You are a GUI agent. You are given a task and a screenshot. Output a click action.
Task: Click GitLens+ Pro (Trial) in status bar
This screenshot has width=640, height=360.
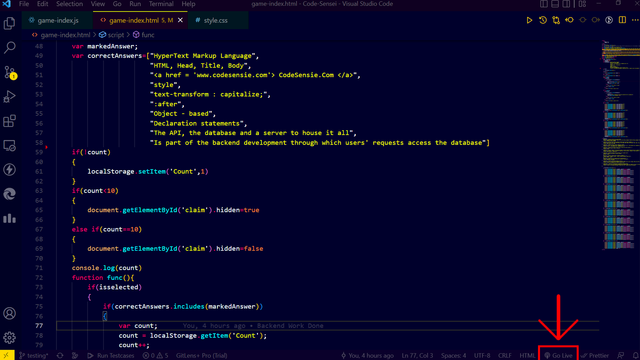click(x=202, y=356)
